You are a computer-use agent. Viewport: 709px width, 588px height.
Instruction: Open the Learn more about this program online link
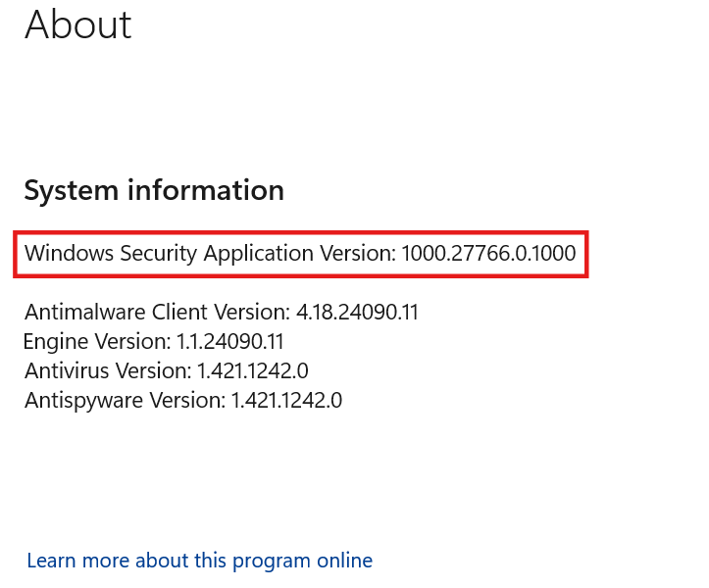tap(199, 561)
